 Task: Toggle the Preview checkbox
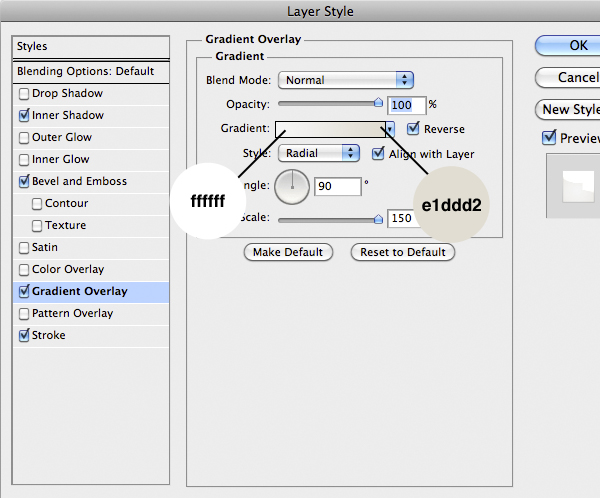click(548, 138)
